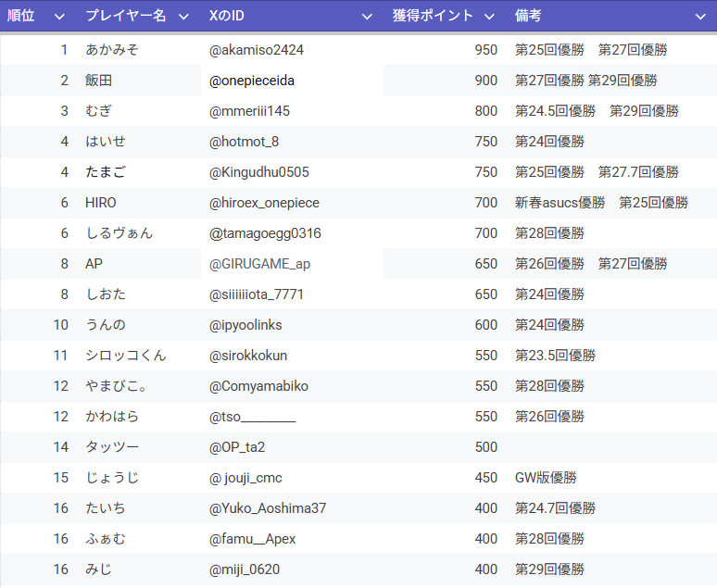This screenshot has width=717, height=588.
Task: Select player name はいせ
Action: click(x=106, y=142)
